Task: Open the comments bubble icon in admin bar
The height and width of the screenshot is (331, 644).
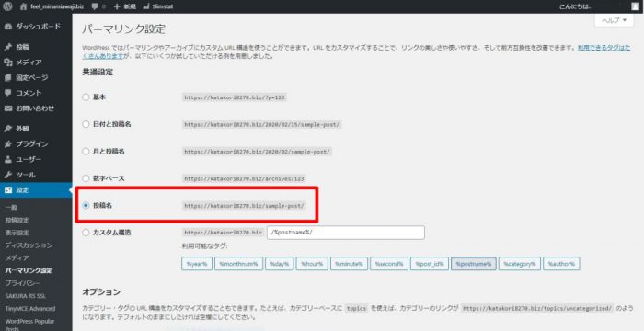Action: tap(95, 6)
